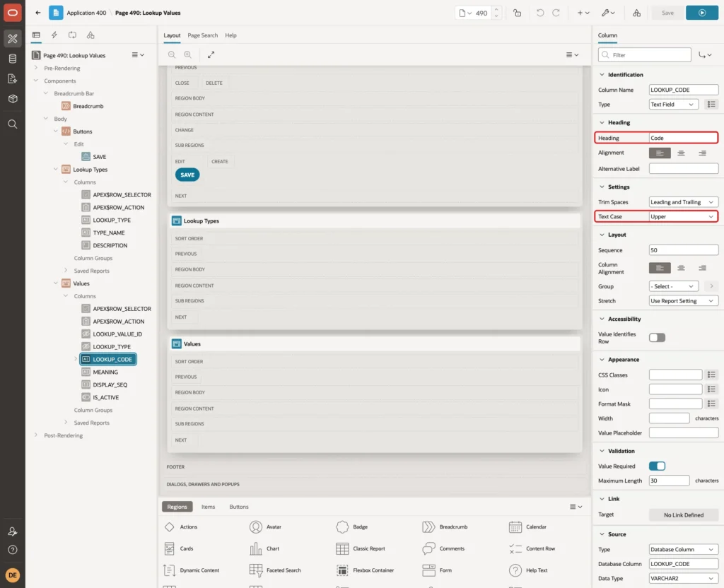The width and height of the screenshot is (724, 588).
Task: Set heading Alignment to center
Action: tap(681, 153)
